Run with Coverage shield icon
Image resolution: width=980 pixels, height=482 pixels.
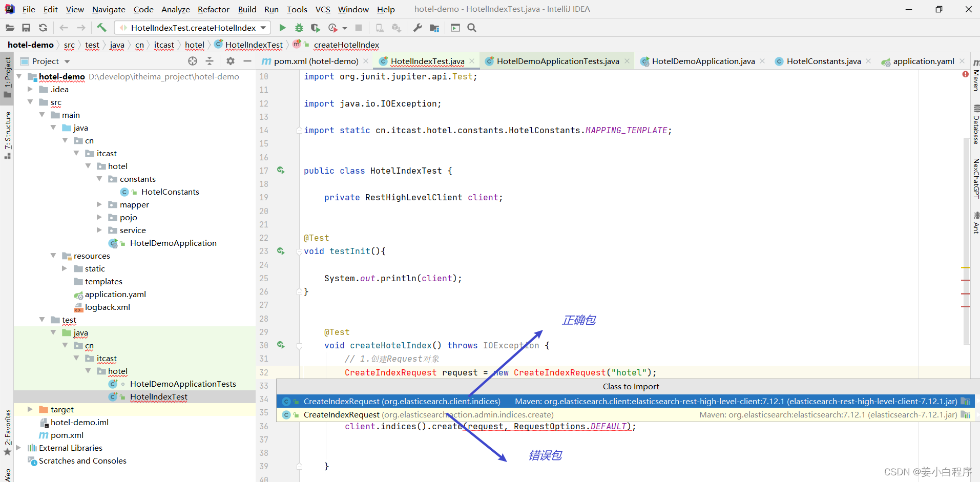[x=316, y=28]
